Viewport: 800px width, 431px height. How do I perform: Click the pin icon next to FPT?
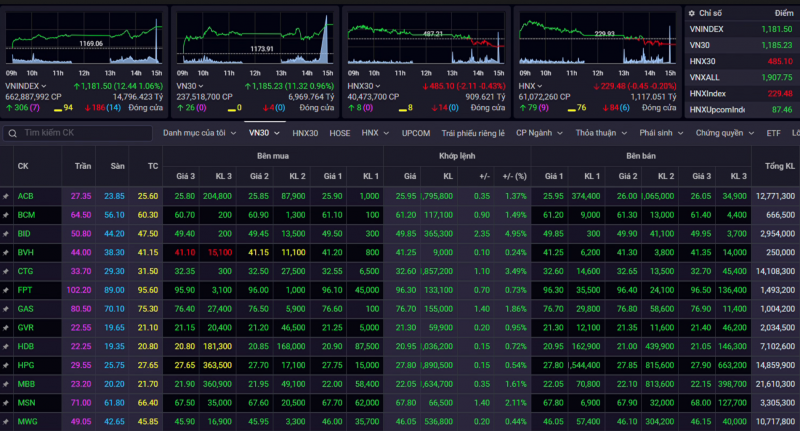(x=6, y=290)
